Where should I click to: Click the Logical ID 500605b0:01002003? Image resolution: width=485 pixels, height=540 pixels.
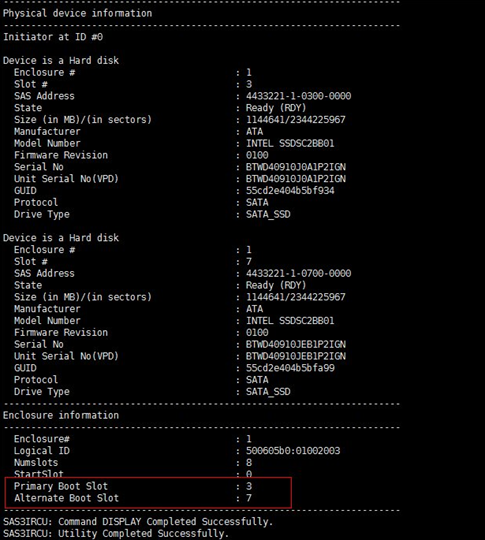coord(293,451)
